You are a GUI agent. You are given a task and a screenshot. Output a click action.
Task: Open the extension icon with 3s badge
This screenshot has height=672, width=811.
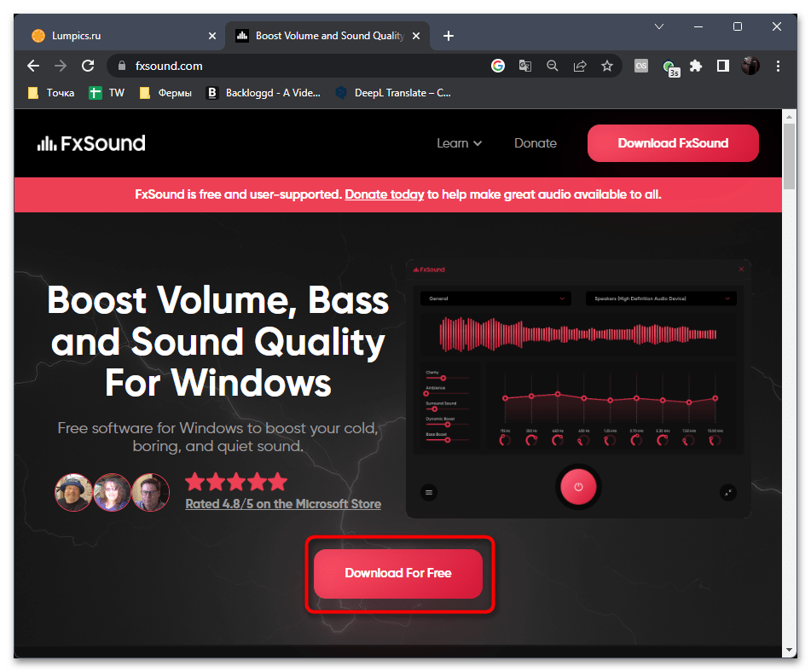[x=670, y=67]
